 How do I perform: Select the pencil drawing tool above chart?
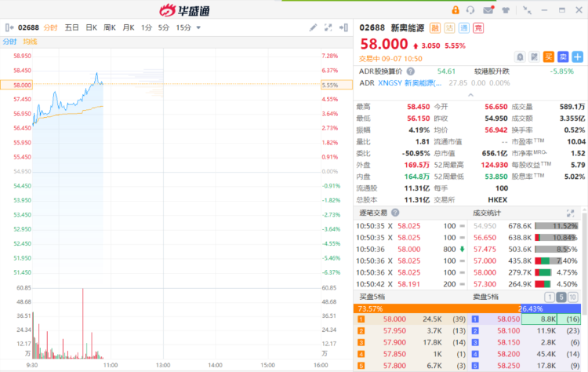click(x=314, y=27)
